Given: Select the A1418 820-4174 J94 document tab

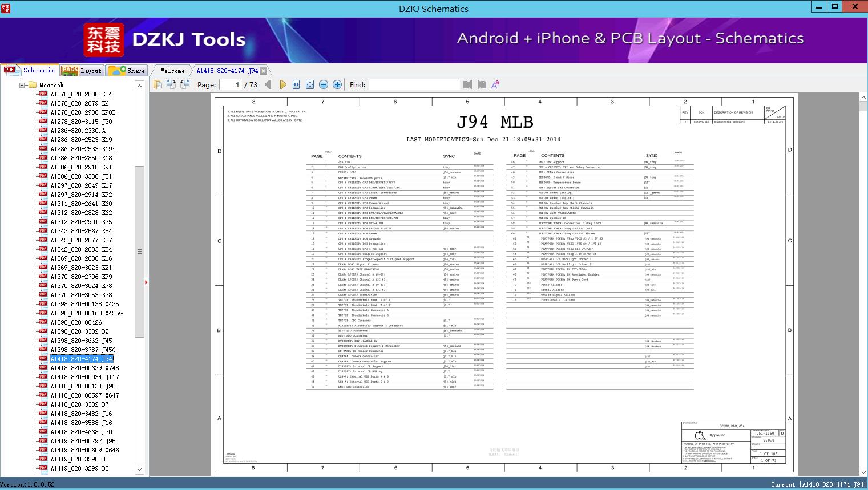Looking at the screenshot, I should 227,71.
